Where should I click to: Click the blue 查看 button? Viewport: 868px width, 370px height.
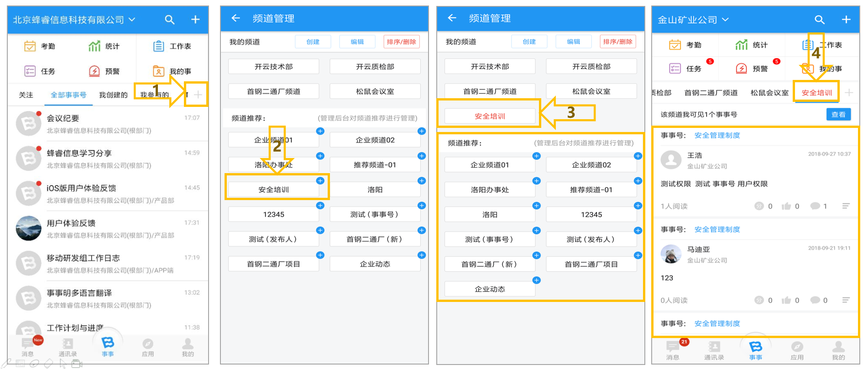click(x=838, y=115)
